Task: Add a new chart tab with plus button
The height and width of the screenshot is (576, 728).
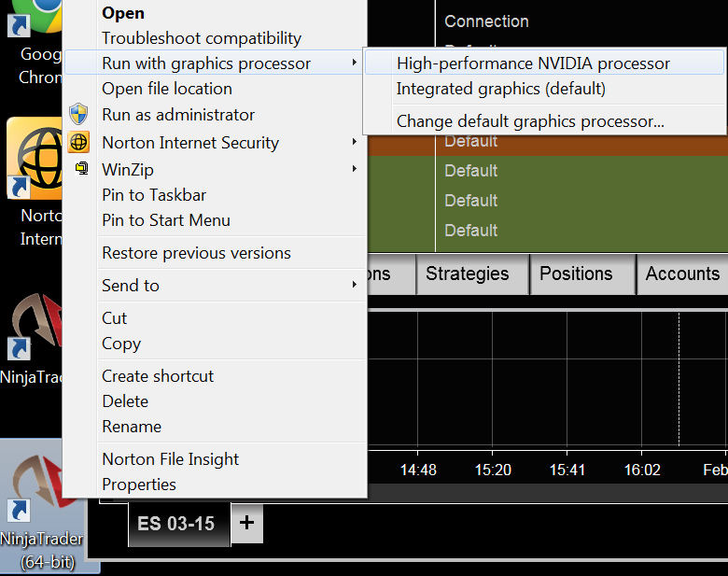Action: point(246,523)
